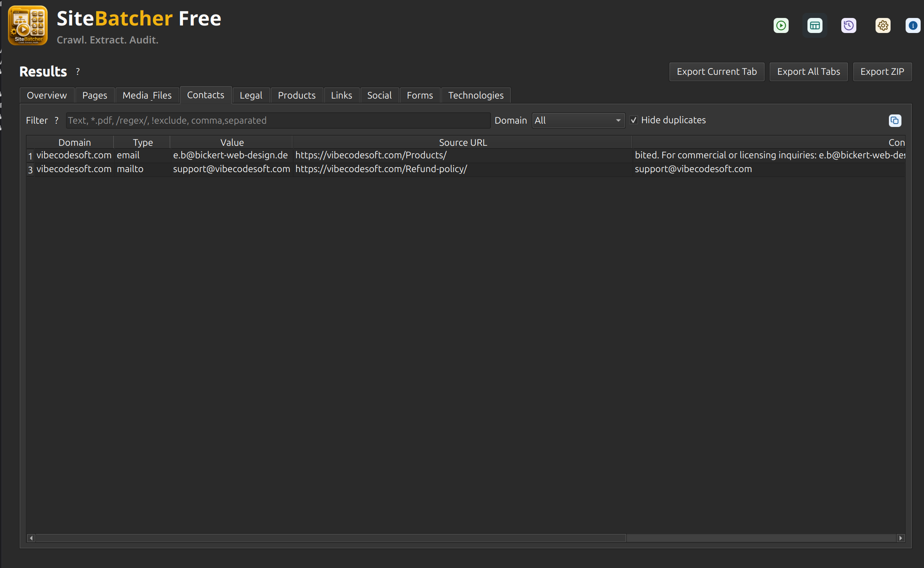Image resolution: width=924 pixels, height=568 pixels.
Task: Switch to the Social tab
Action: pos(379,95)
